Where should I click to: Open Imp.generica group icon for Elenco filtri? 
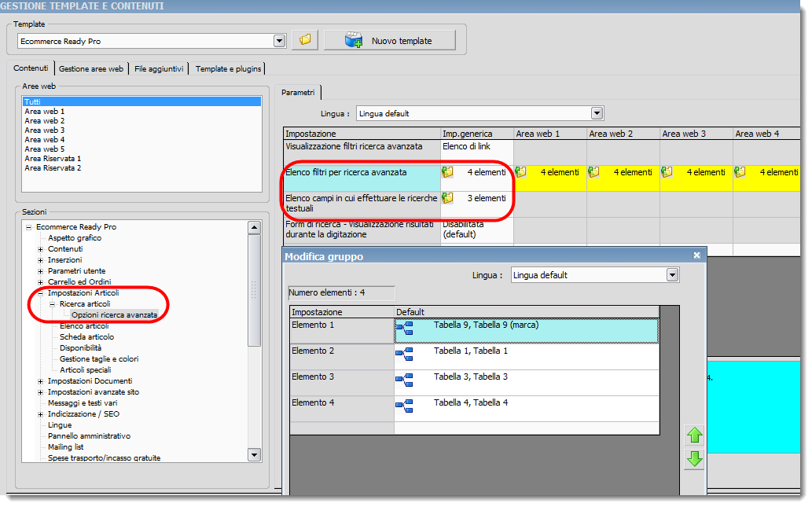pos(447,172)
